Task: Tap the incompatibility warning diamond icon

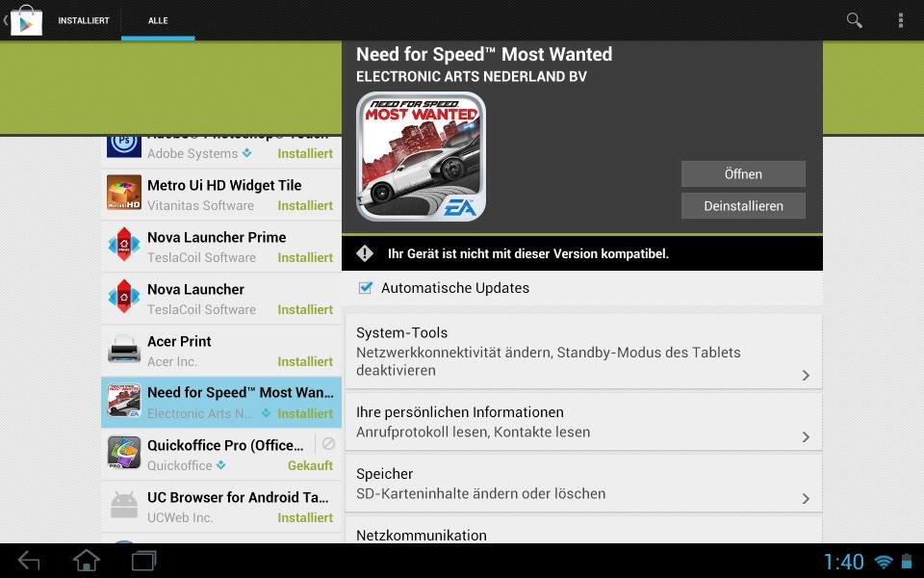Action: (365, 253)
